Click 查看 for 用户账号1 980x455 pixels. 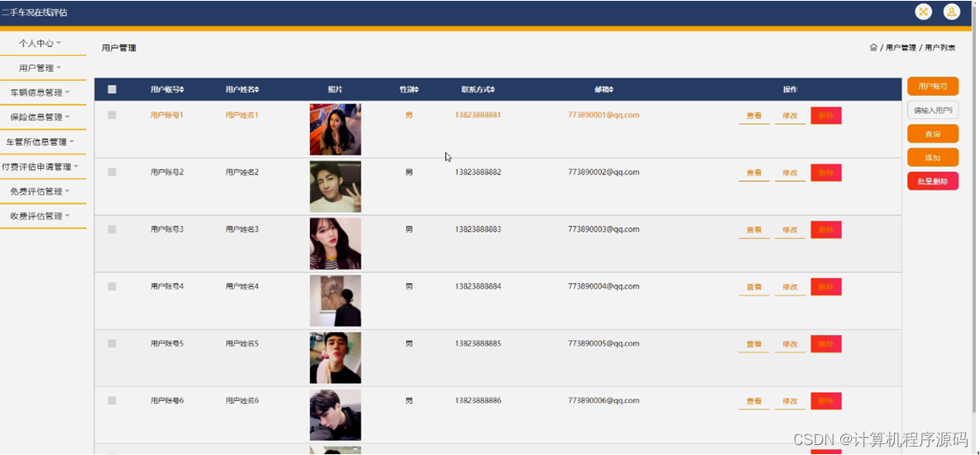coord(753,117)
